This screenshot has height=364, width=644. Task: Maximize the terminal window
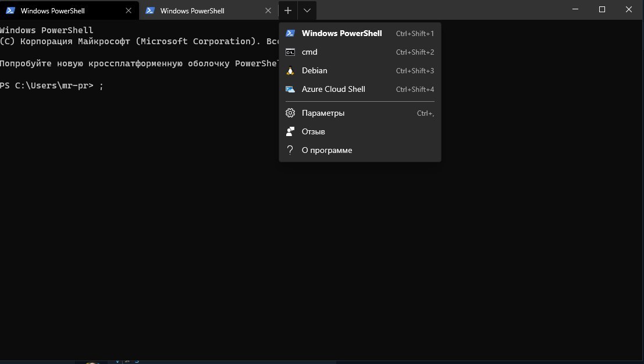point(602,9)
